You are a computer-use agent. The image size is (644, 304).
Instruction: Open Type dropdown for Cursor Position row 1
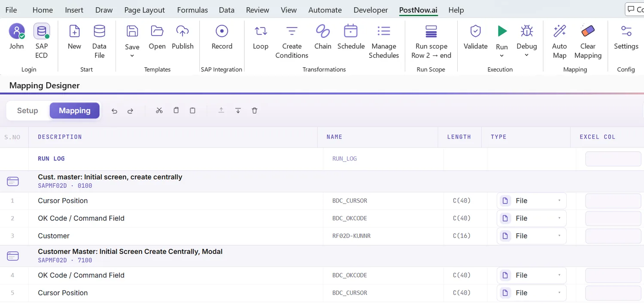click(532, 201)
